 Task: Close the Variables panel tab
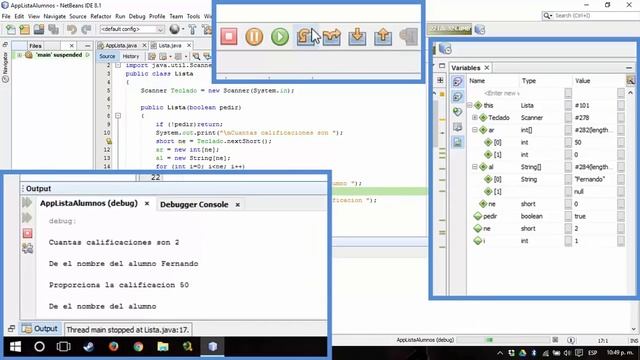pyautogui.click(x=487, y=68)
